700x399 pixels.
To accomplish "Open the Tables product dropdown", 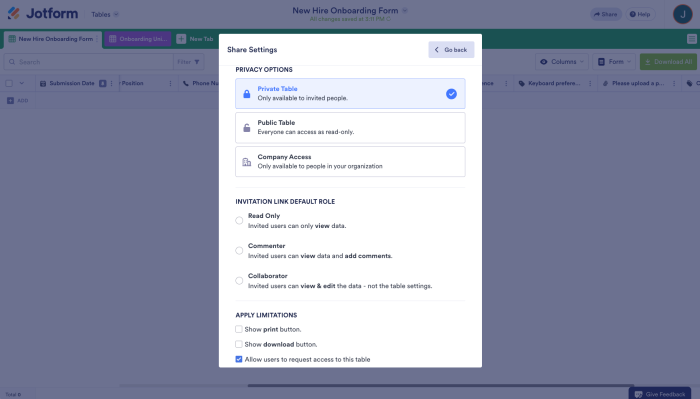I will (105, 14).
